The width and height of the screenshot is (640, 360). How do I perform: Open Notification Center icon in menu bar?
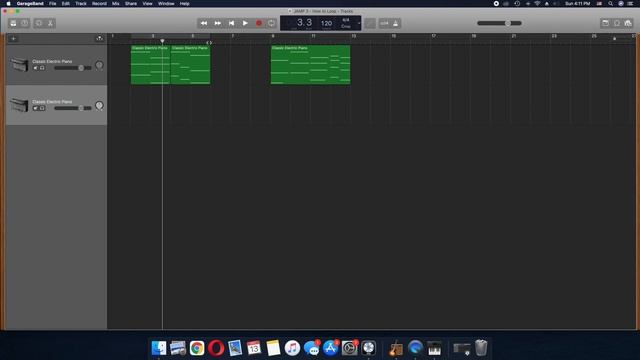click(x=631, y=3)
